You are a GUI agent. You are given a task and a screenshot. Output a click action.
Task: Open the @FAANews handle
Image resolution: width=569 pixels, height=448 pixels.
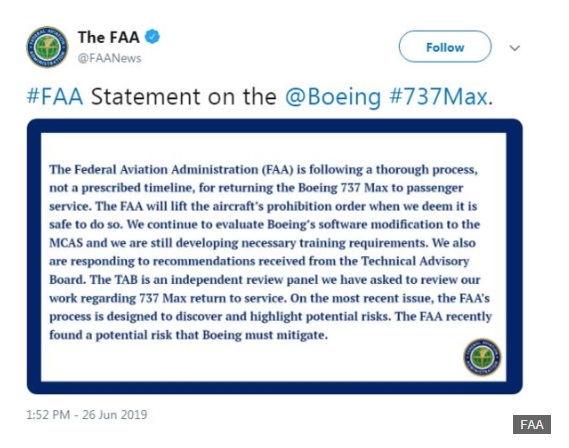click(x=109, y=58)
